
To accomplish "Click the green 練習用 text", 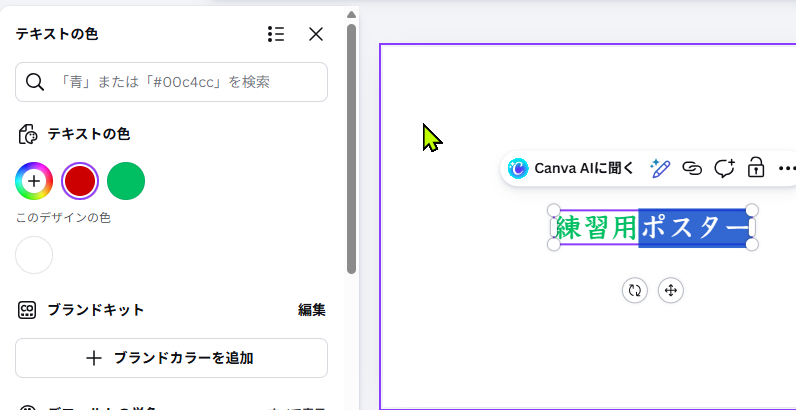I will (596, 228).
